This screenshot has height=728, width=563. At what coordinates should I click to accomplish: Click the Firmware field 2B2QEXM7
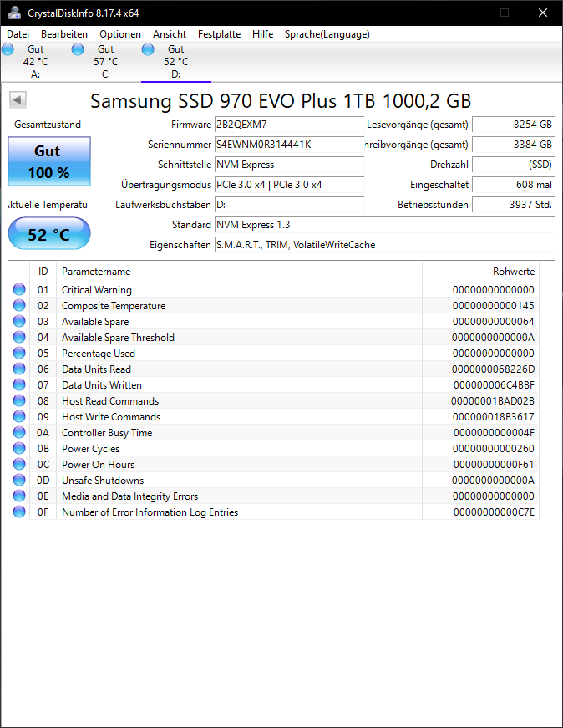point(290,125)
